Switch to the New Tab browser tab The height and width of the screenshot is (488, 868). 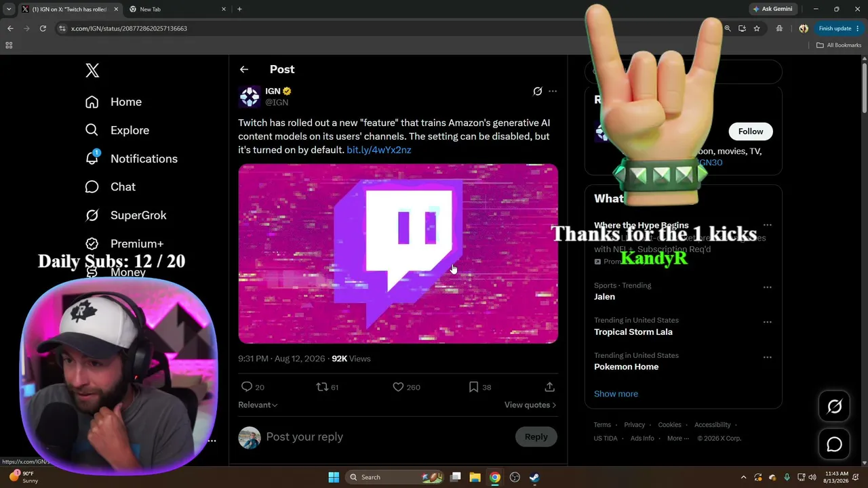[x=176, y=9]
